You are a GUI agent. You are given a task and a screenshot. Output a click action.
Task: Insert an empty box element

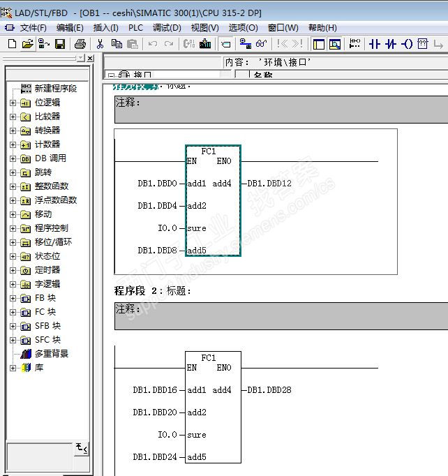[x=423, y=44]
